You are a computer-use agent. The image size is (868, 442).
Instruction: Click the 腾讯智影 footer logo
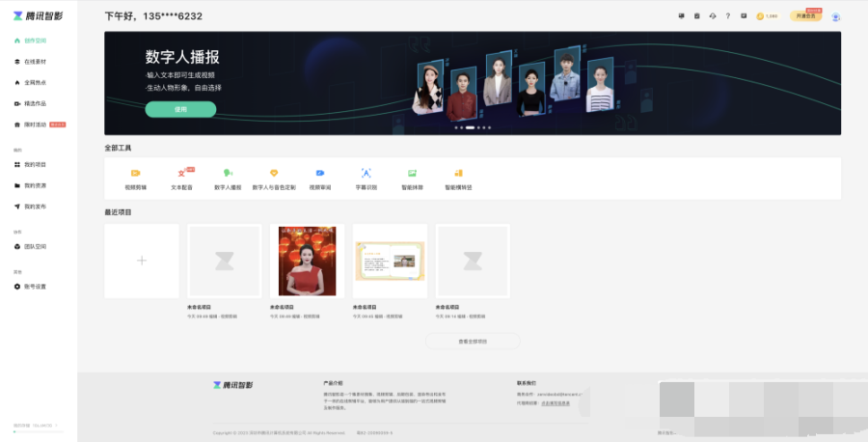pyautogui.click(x=233, y=385)
